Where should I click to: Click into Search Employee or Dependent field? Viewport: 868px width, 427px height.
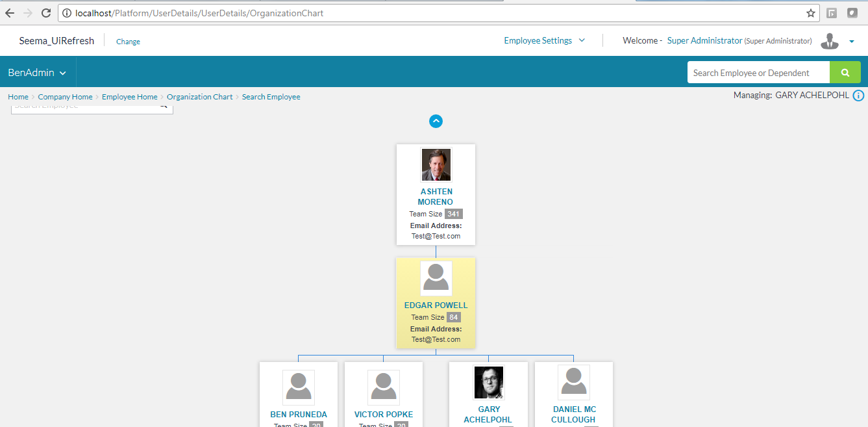(758, 73)
